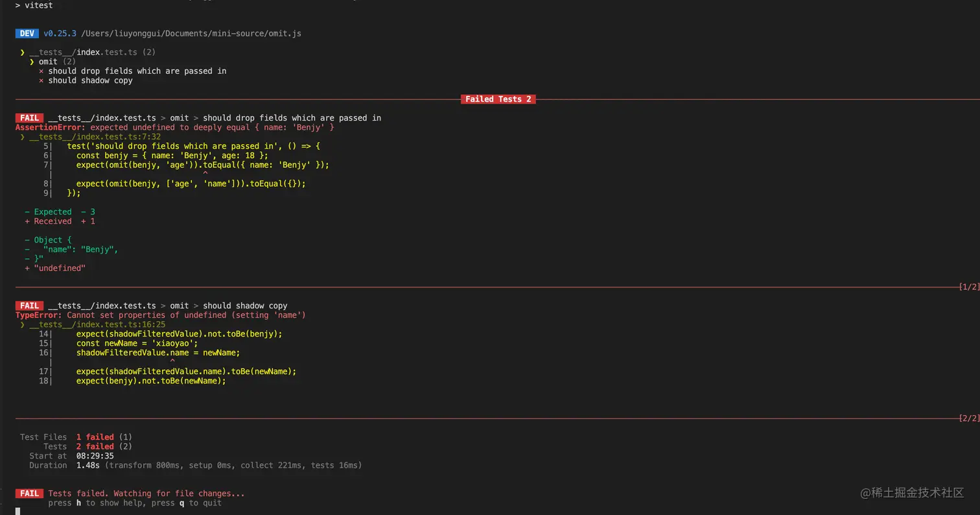This screenshot has width=980, height=515.
Task: Click the AssertionError message line
Action: pos(175,127)
